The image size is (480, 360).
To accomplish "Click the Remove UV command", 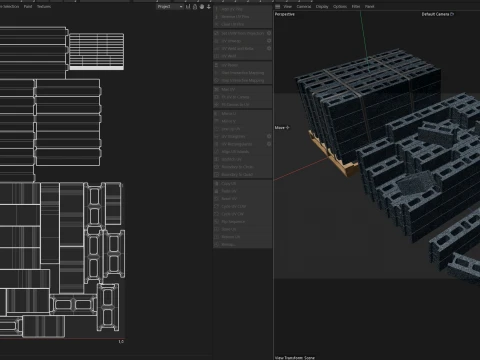I will click(243, 237).
